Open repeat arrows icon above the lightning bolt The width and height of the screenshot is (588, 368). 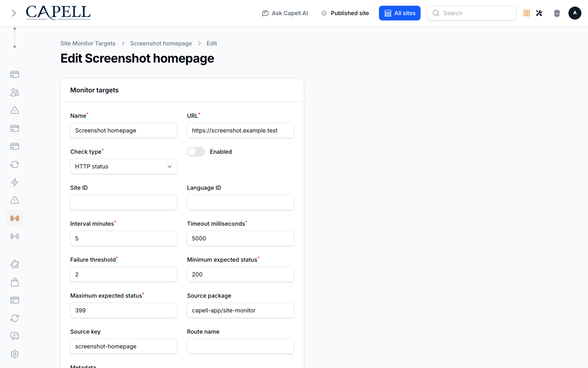(15, 164)
